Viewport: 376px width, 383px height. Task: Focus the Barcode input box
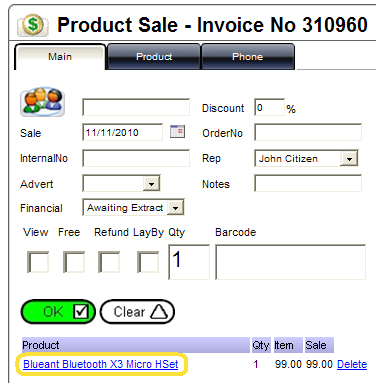click(x=290, y=262)
